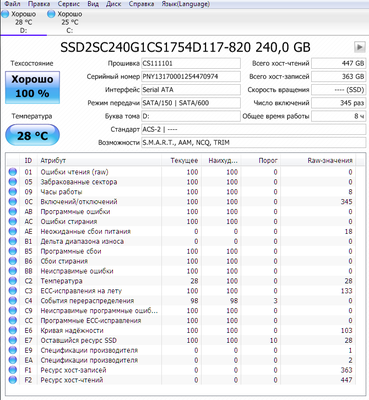
Task: Select the Кривая надёжности row
Action: click(x=181, y=330)
